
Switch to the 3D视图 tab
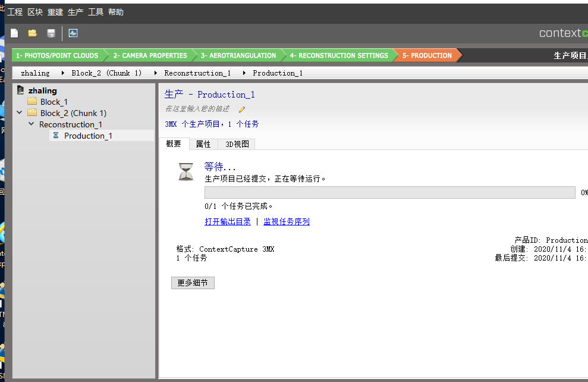(237, 144)
